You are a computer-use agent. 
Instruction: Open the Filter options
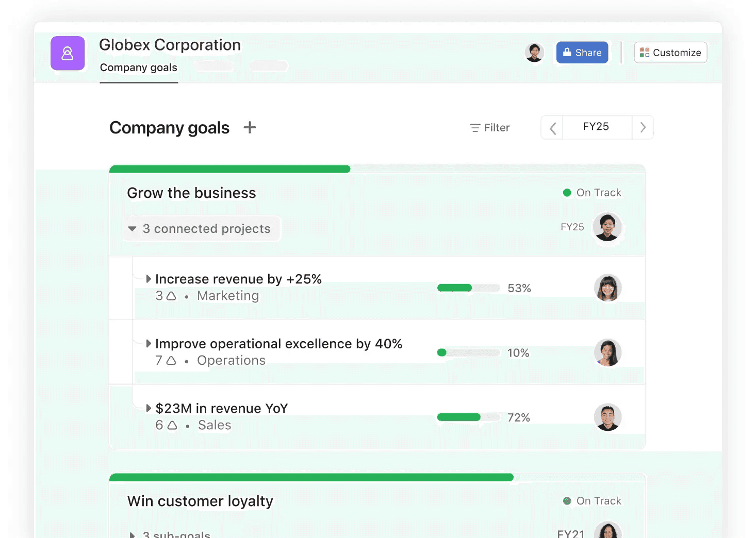click(490, 127)
